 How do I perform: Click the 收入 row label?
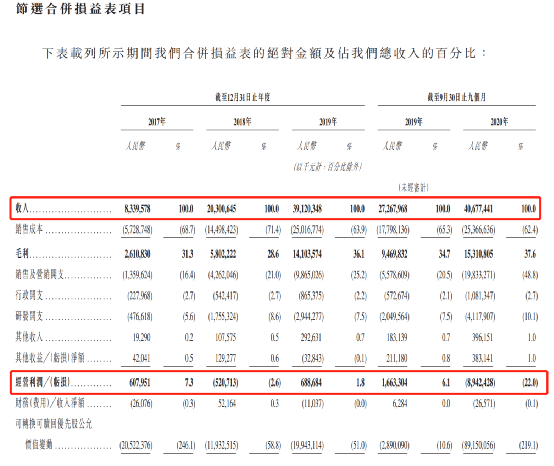coord(22,208)
